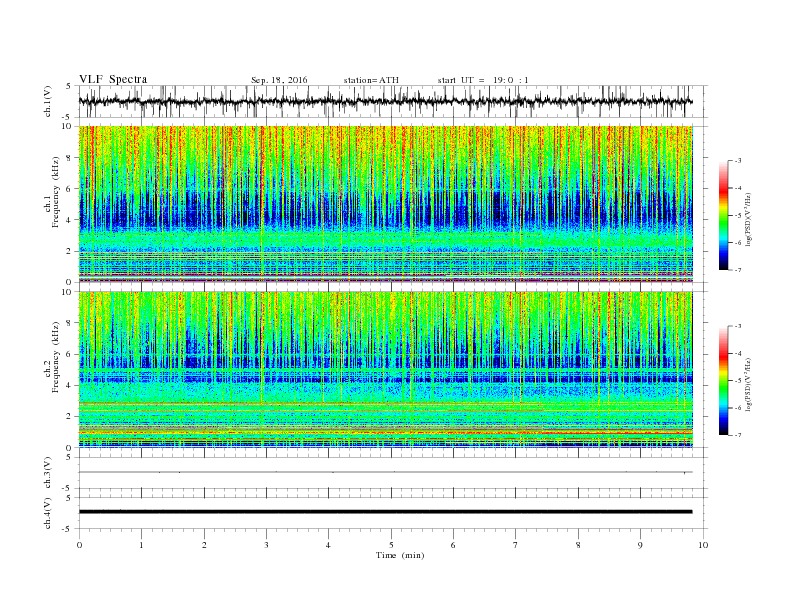Click the thick black ch.4 voltage trace
792x612 pixels.
[x=385, y=512]
